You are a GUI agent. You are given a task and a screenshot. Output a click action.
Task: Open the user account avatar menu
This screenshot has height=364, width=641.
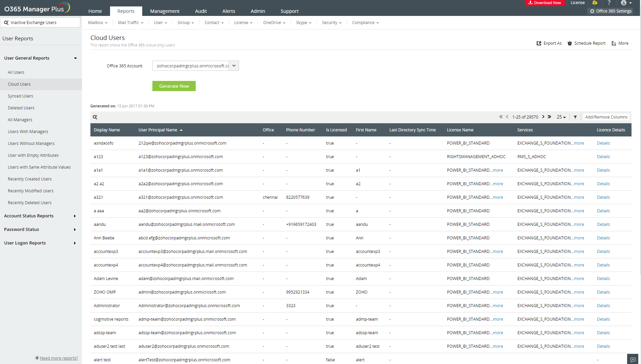tap(626, 3)
